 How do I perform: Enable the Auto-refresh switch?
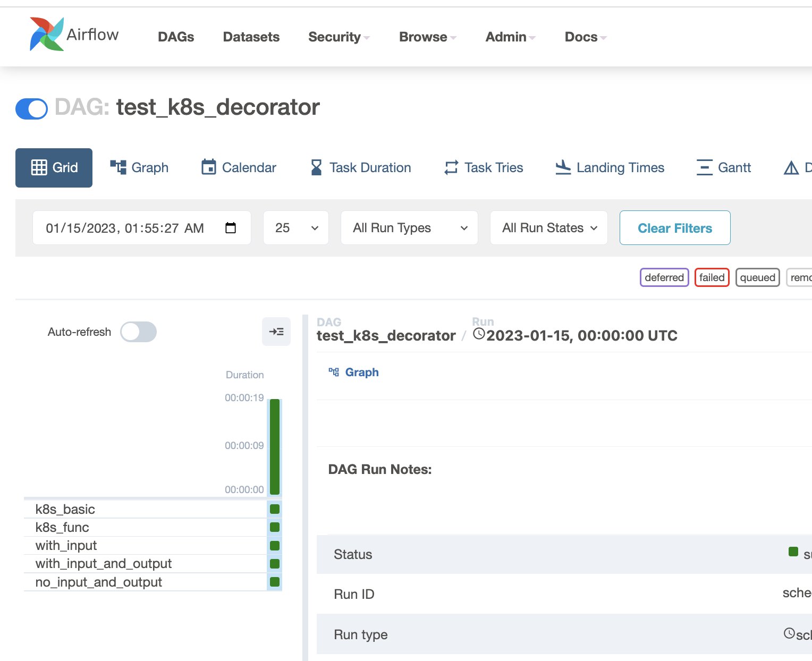(138, 332)
